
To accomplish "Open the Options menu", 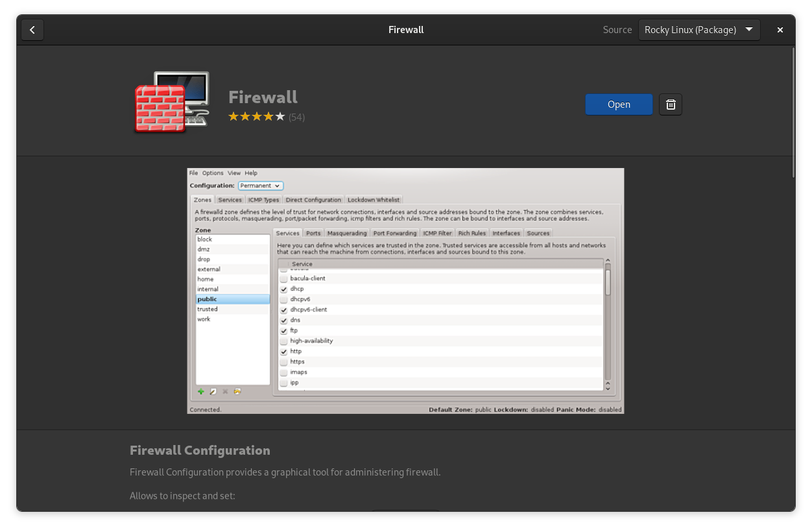I will (x=212, y=173).
